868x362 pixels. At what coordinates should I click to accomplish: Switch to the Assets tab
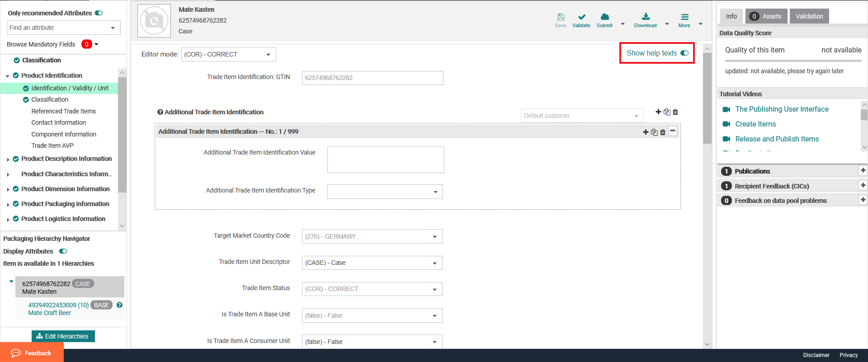(x=766, y=16)
